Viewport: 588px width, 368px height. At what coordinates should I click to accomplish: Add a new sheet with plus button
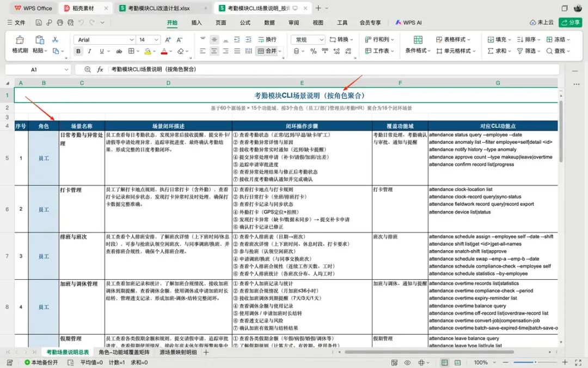pyautogui.click(x=206, y=352)
